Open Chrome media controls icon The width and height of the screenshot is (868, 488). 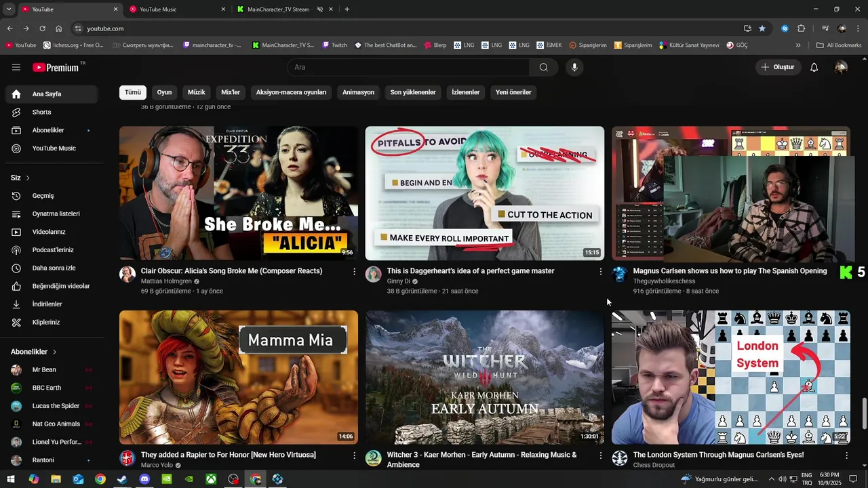click(x=825, y=28)
